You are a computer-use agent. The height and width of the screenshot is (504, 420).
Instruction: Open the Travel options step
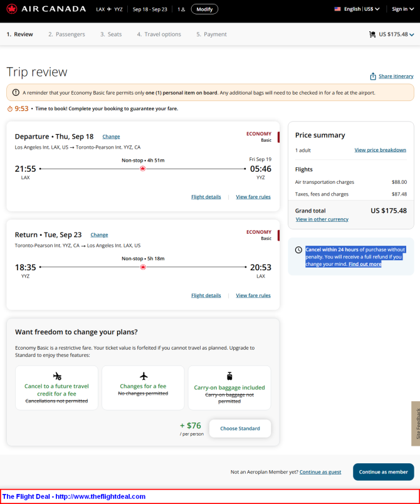pyautogui.click(x=159, y=34)
